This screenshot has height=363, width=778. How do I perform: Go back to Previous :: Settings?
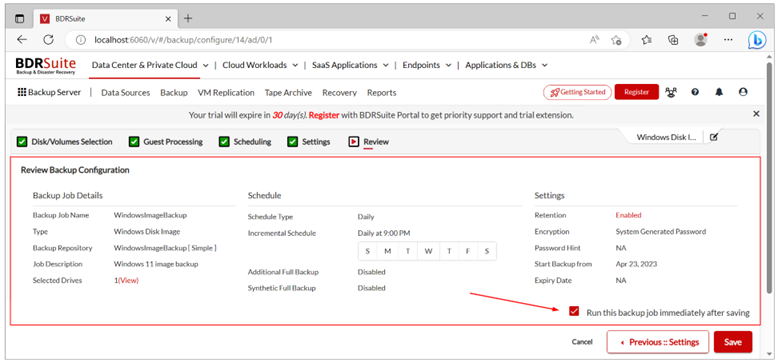pyautogui.click(x=658, y=342)
